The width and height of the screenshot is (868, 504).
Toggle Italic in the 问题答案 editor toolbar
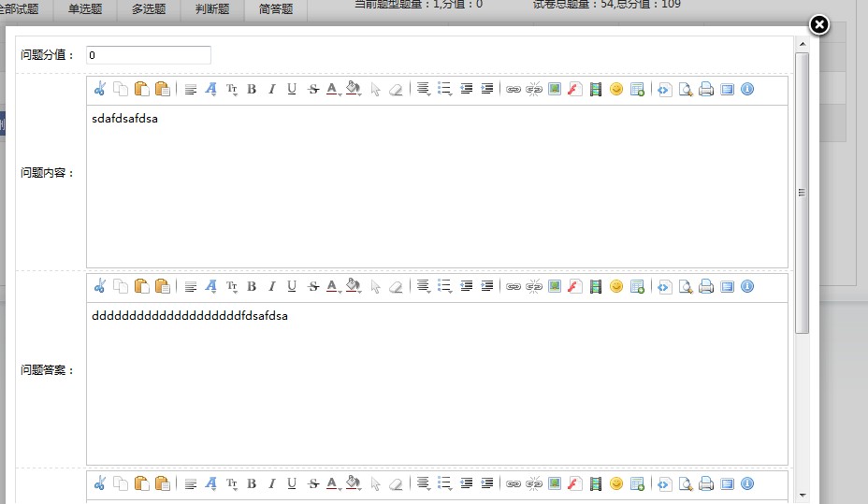[272, 286]
